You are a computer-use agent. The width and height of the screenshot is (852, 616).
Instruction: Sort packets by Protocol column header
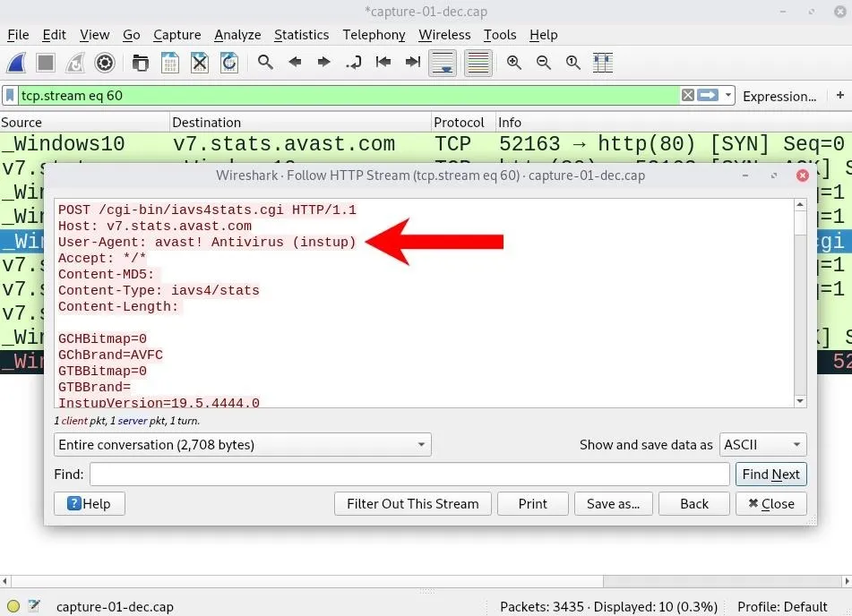[x=463, y=123]
